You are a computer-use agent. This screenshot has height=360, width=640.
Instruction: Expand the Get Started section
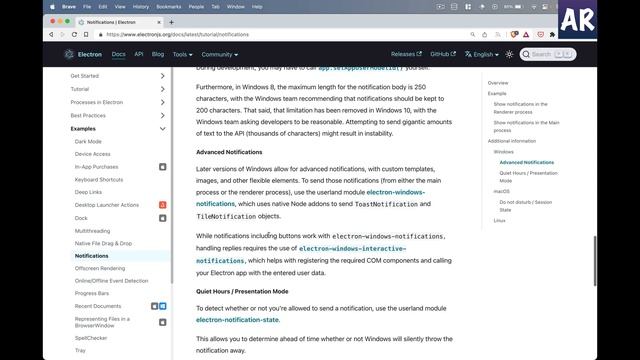[162, 76]
